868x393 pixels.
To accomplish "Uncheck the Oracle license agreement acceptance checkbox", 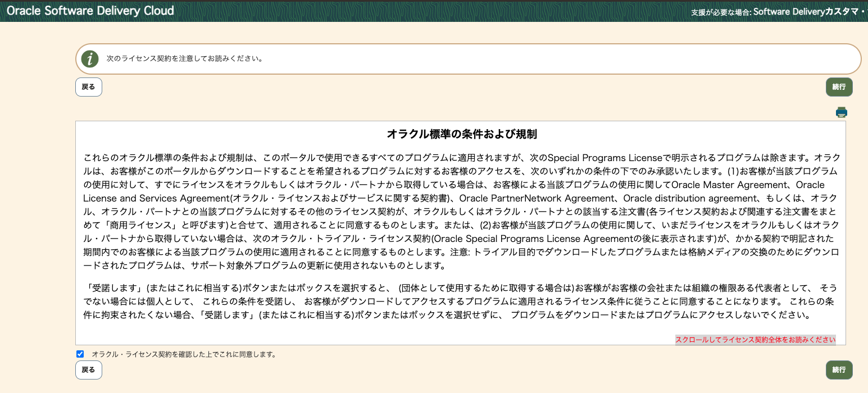I will point(80,354).
